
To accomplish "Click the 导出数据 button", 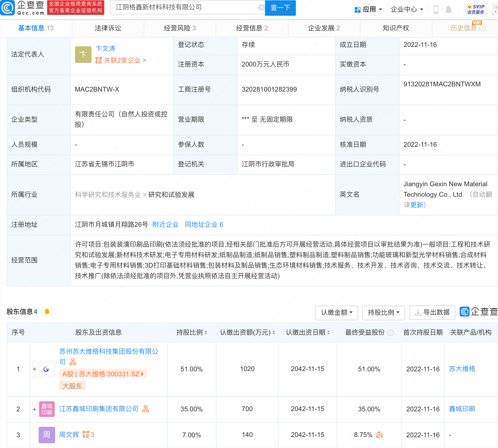I will point(432,313).
